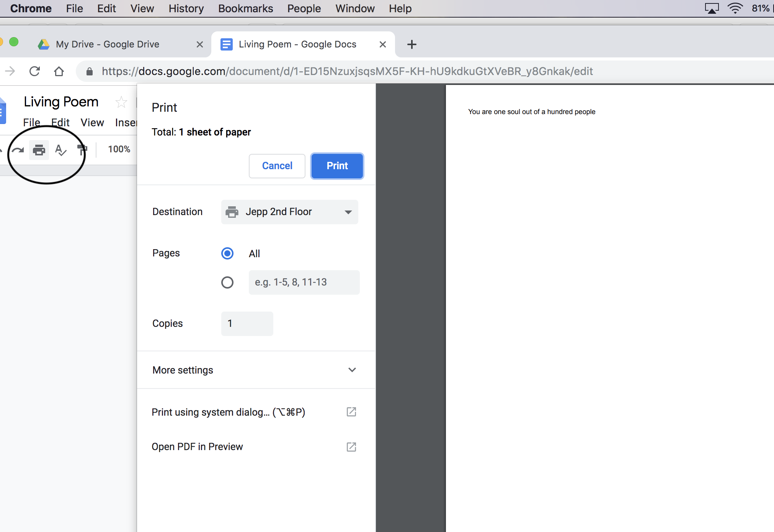Screen dimensions: 774x532
Task: Click the print icon in toolbar
Action: (x=39, y=149)
